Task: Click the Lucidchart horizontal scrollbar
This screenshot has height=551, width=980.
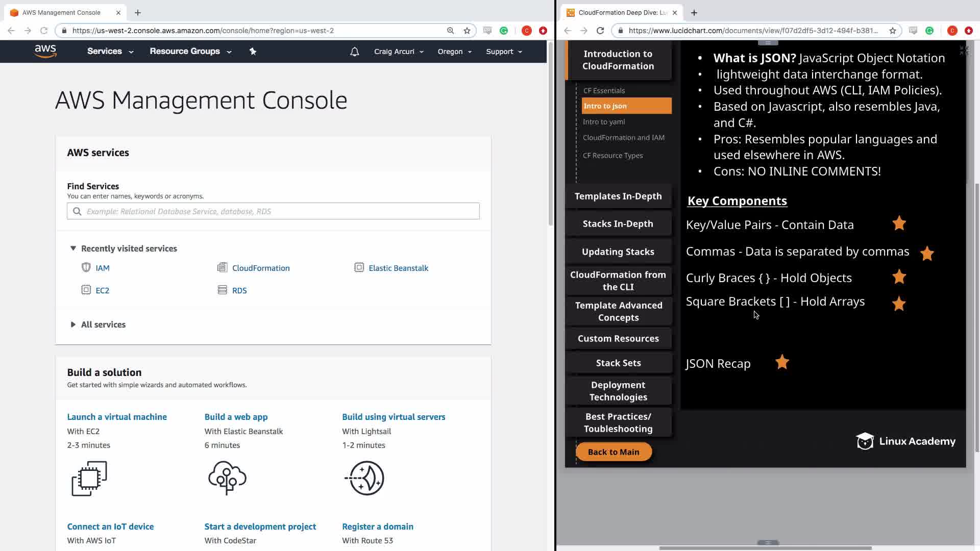Action: 765,548
